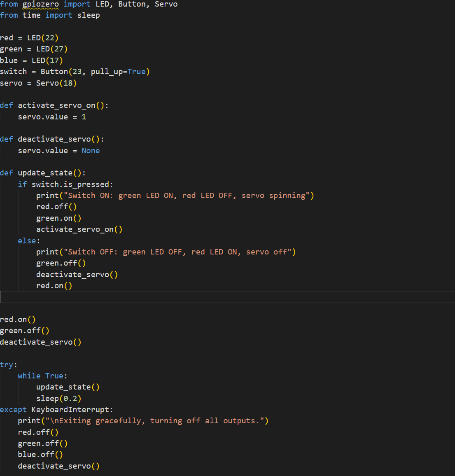Click the try keyword

tap(7, 365)
